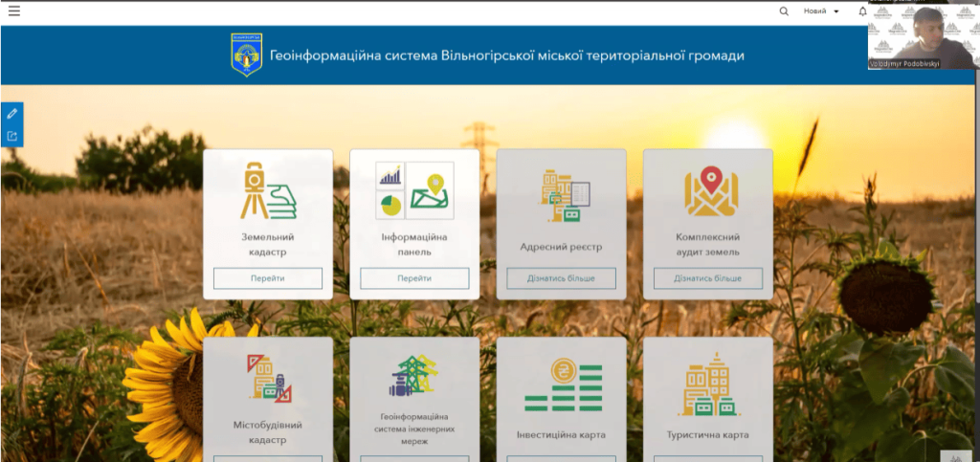Click the share icon in sidebar

point(11,136)
